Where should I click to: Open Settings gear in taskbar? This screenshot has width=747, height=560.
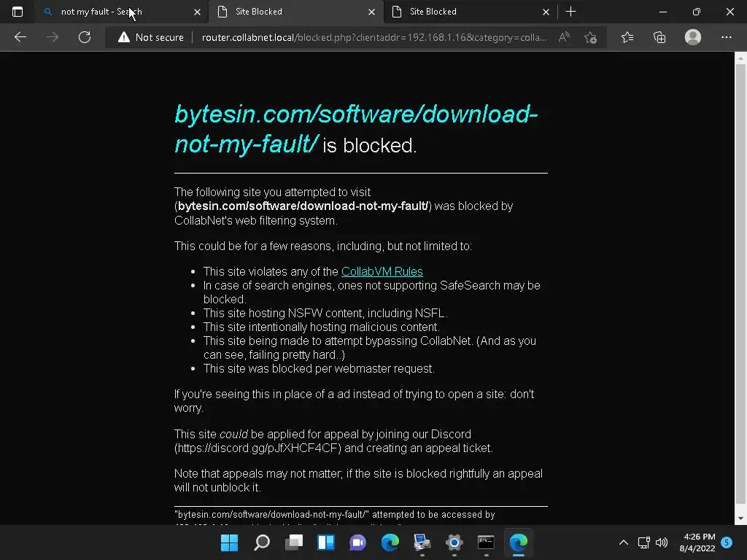click(454, 542)
